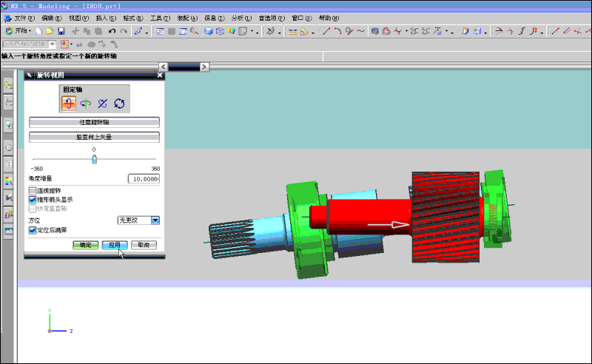Click the 取消 Cancel button
Image resolution: width=592 pixels, height=364 pixels.
144,245
